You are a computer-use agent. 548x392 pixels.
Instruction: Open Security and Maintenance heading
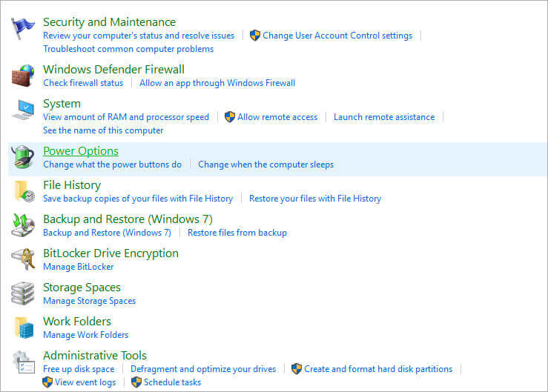(x=110, y=22)
